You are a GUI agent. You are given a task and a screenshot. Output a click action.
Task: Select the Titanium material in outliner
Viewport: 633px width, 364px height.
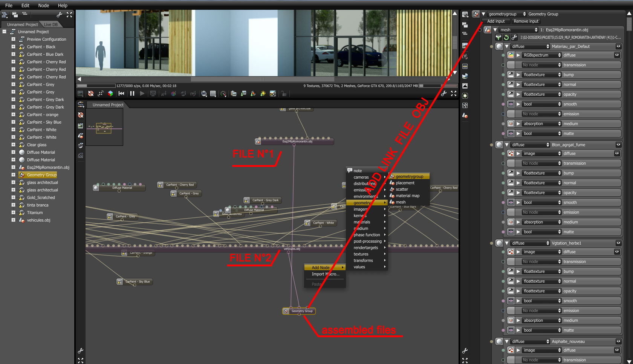click(35, 213)
